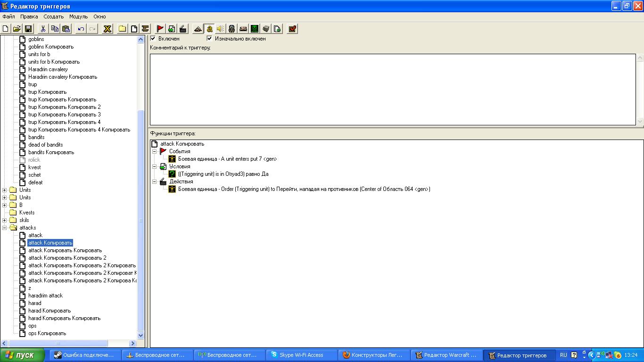This screenshot has width=644, height=362.
Task: Open the Object Manager cube icon
Action: 266,29
